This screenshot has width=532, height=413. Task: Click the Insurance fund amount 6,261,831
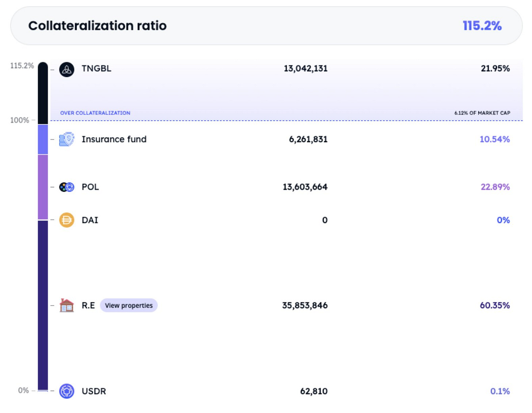point(308,139)
